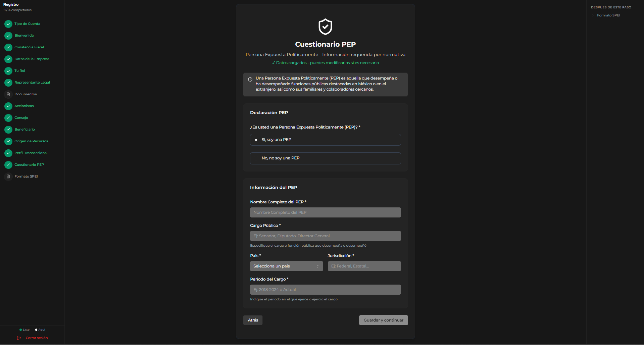The image size is (644, 345).
Task: Select the 'No, no soy una PEP' option
Action: (x=325, y=158)
